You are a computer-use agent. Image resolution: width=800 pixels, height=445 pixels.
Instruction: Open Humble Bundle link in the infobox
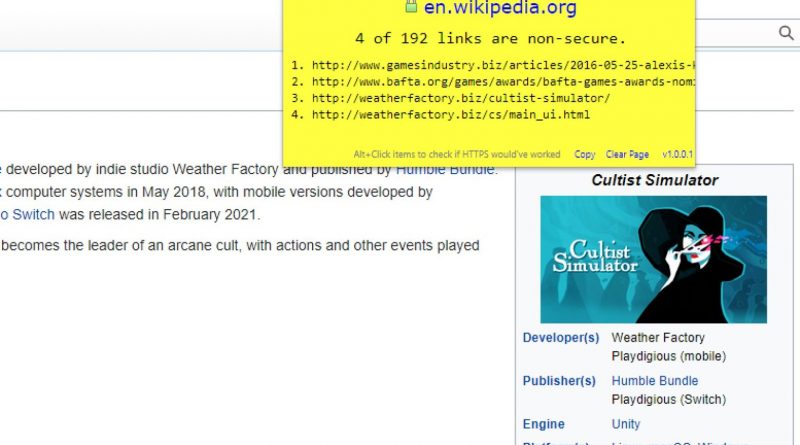click(x=654, y=381)
